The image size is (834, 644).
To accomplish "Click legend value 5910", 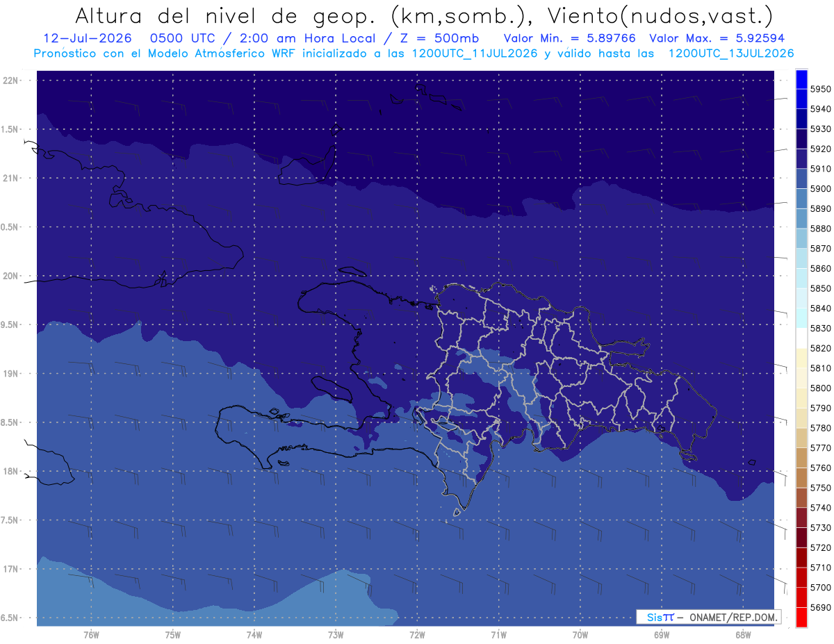I will click(820, 169).
